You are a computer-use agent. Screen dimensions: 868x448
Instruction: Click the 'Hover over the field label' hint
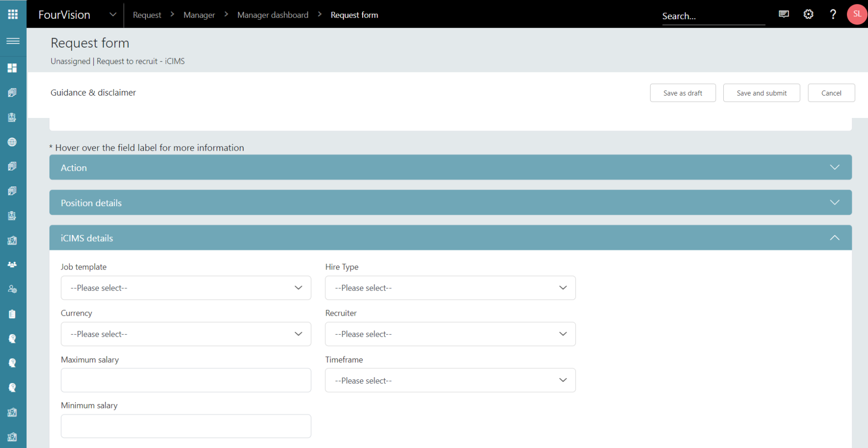[x=147, y=147]
